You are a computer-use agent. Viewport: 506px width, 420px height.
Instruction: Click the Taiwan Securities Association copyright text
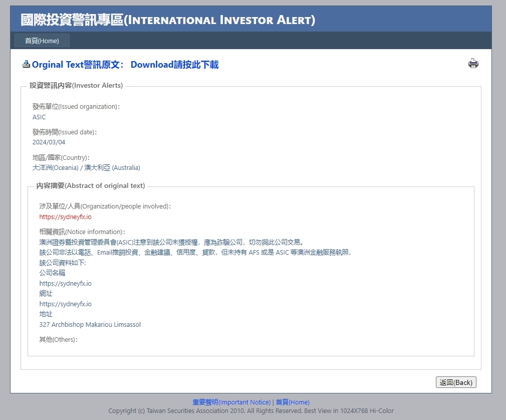[250, 411]
